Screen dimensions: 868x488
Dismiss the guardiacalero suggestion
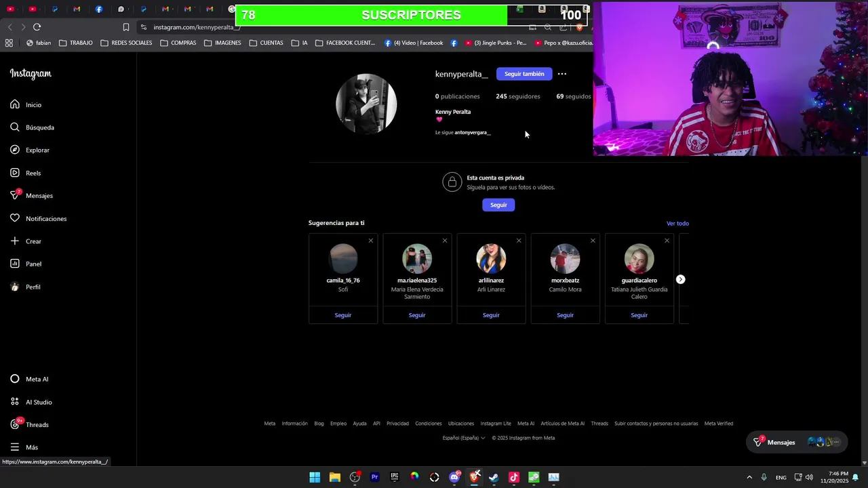tap(667, 241)
